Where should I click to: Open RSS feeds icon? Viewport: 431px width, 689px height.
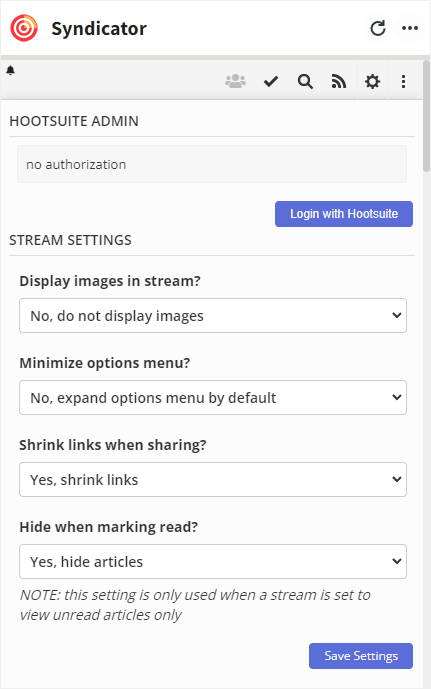click(x=339, y=81)
